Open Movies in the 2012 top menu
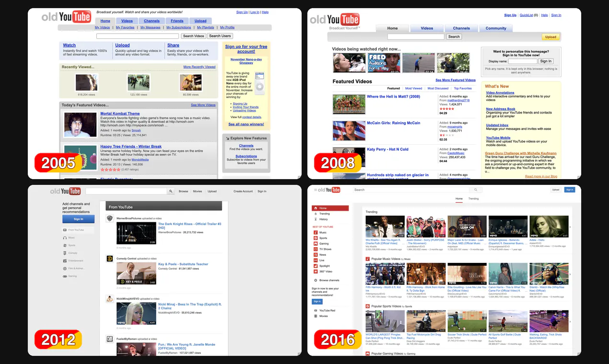This screenshot has height=364, width=609. tap(198, 191)
